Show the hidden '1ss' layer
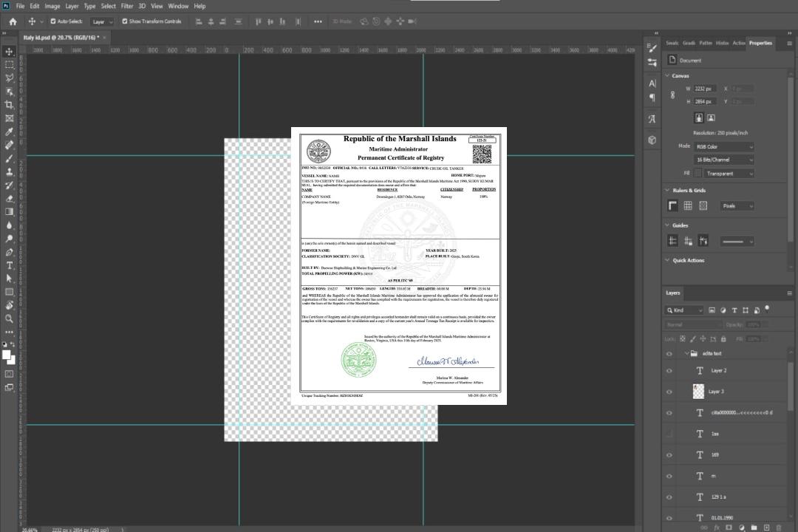Image resolution: width=798 pixels, height=532 pixels. (669, 434)
